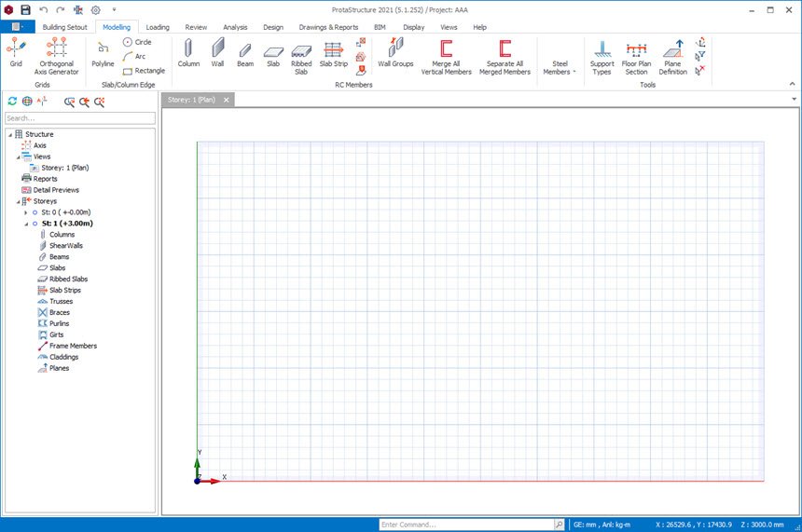Switch to the Design tab
The image size is (802, 532).
pyautogui.click(x=273, y=27)
